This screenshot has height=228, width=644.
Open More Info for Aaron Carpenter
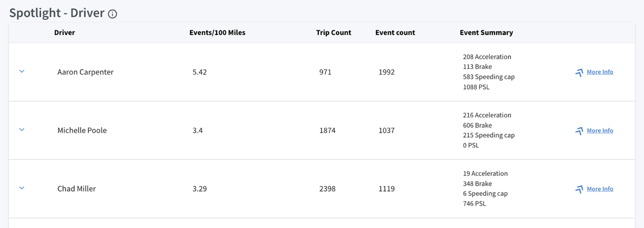click(x=600, y=72)
